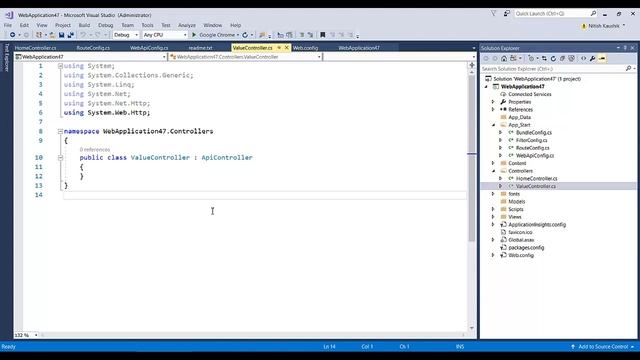Click Collapse All icon in Solution Explorer

[562, 59]
